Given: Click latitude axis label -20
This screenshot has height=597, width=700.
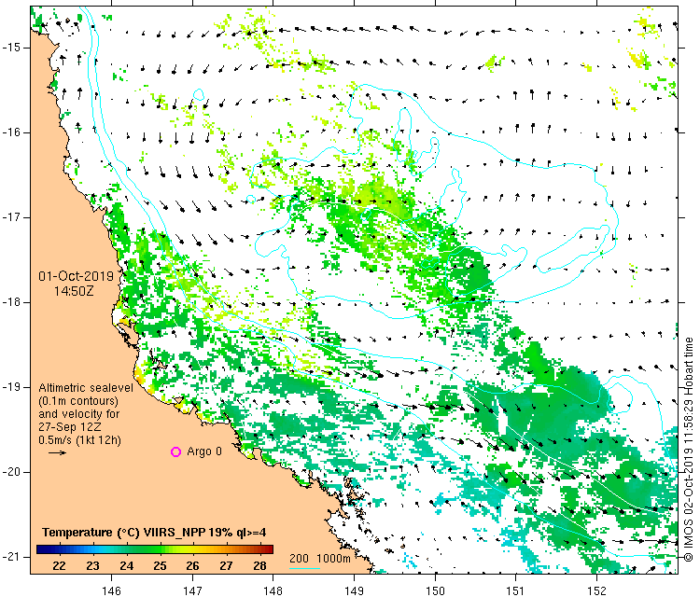Looking at the screenshot, I should tap(10, 472).
